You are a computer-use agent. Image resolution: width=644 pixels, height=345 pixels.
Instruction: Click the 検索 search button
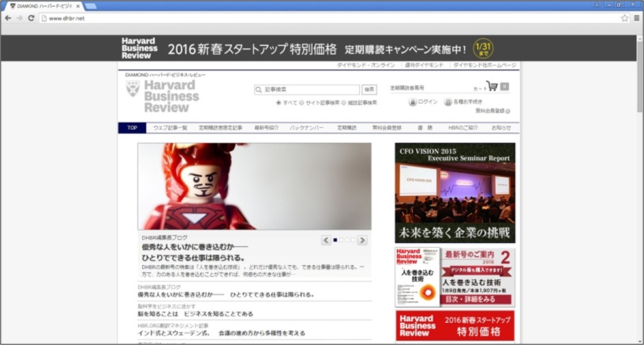[369, 89]
